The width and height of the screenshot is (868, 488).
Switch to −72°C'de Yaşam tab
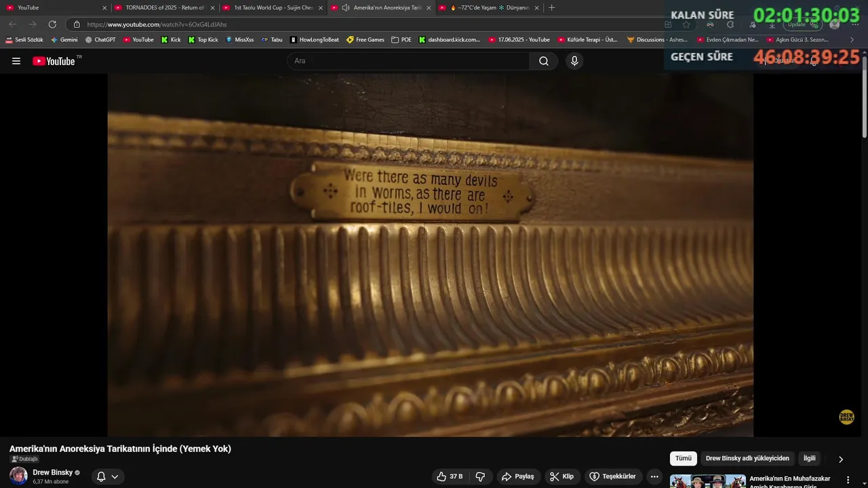tap(489, 7)
